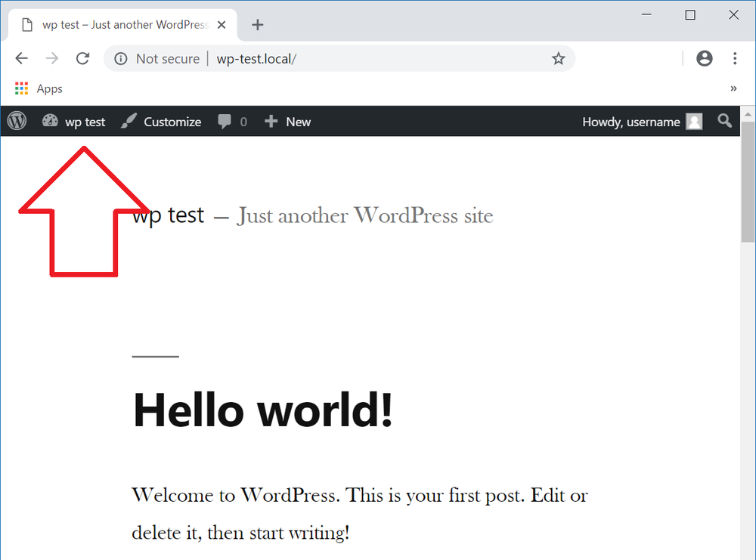Image resolution: width=756 pixels, height=560 pixels.
Task: Open the Hello world! post title
Action: click(x=263, y=410)
